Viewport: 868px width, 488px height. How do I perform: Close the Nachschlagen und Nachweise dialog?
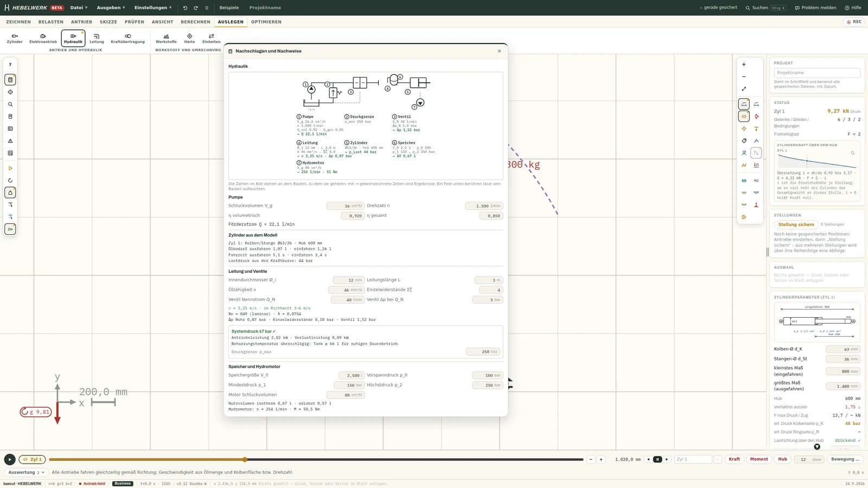(x=499, y=51)
